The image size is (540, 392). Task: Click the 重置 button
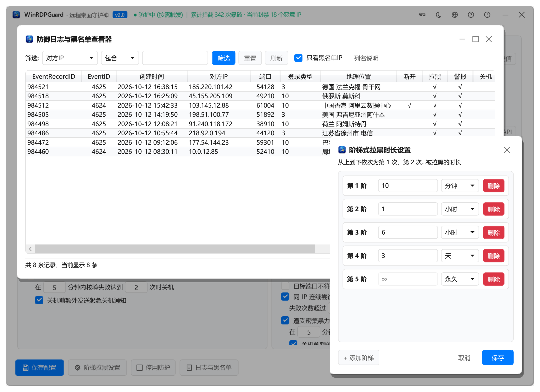tap(250, 58)
